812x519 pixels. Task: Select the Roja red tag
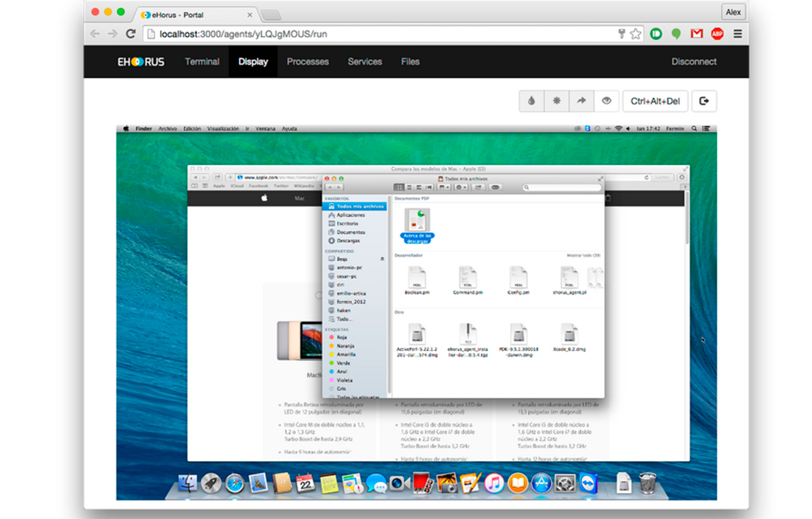click(354, 337)
